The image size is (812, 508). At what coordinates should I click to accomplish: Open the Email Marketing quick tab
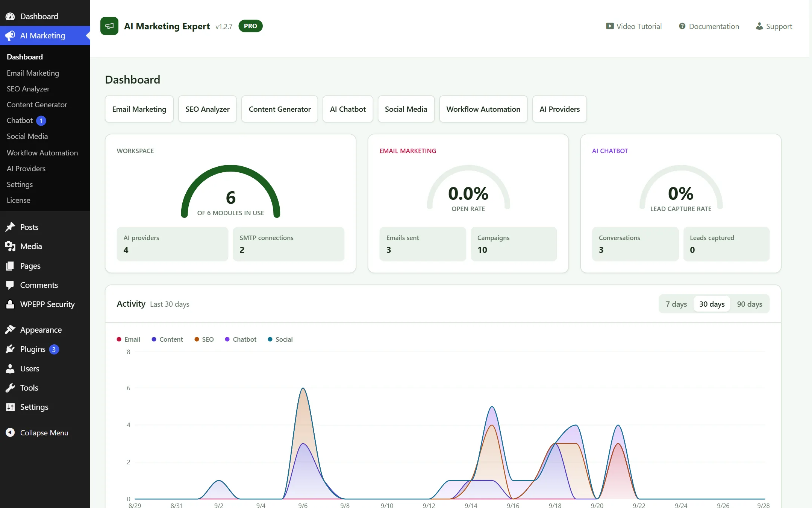(139, 109)
